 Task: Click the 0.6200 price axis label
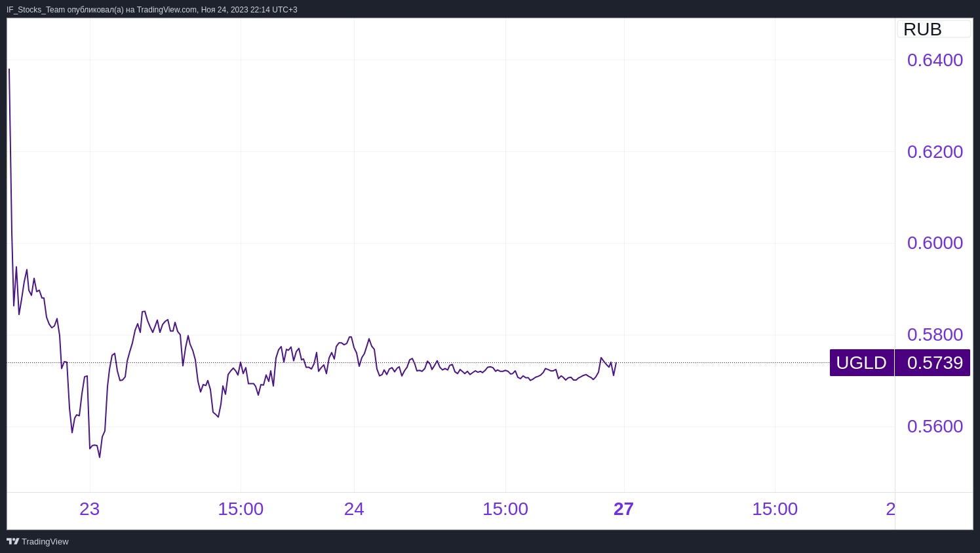[935, 152]
